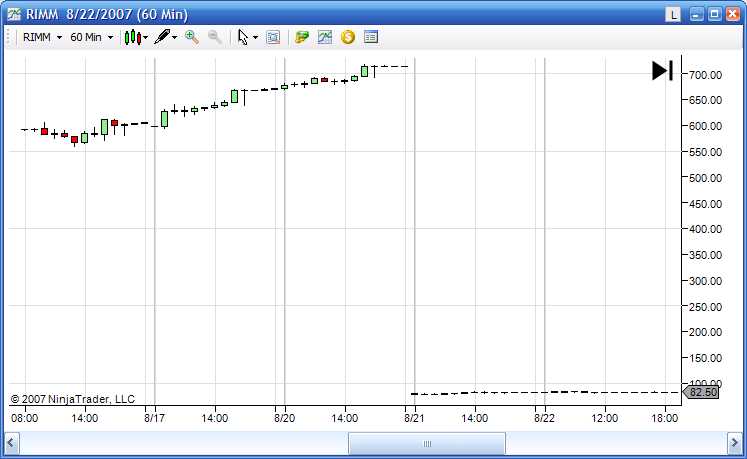This screenshot has width=747, height=459.
Task: Open the chart properties window icon
Action: point(371,37)
